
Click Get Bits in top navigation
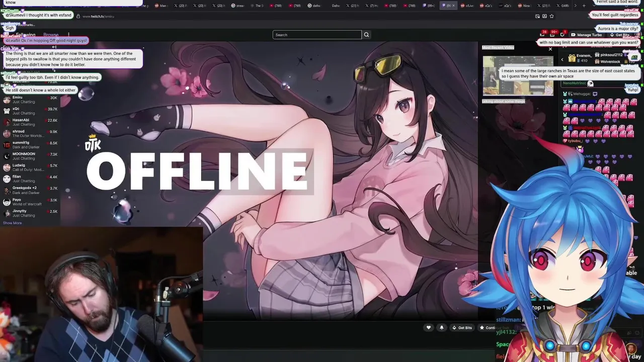[619, 35]
